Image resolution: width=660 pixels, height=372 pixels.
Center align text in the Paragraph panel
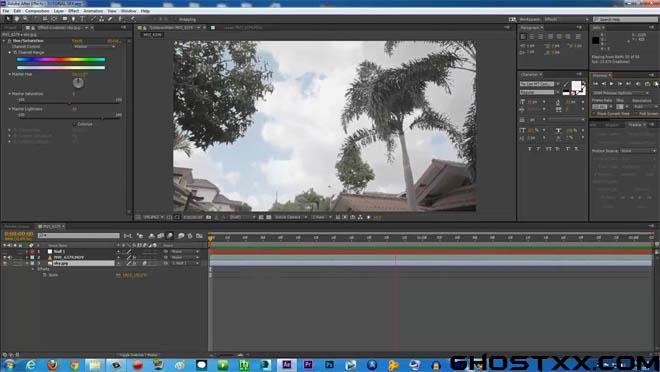tap(532, 37)
